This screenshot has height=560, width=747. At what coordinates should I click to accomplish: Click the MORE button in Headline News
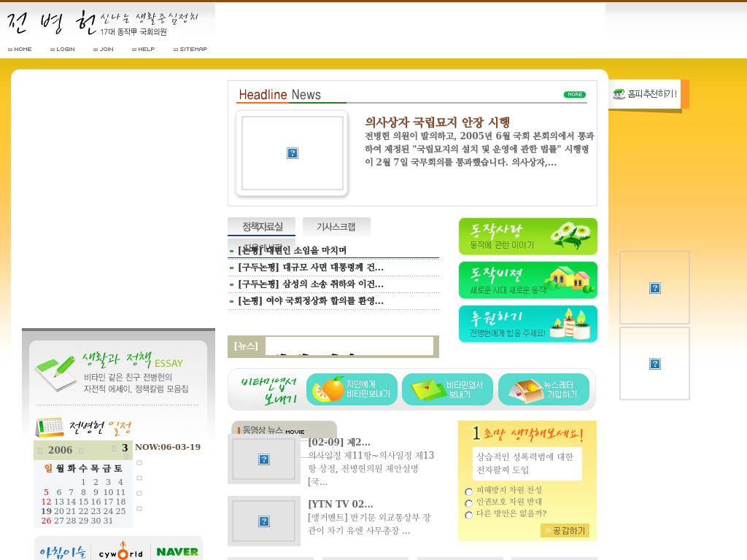574,95
